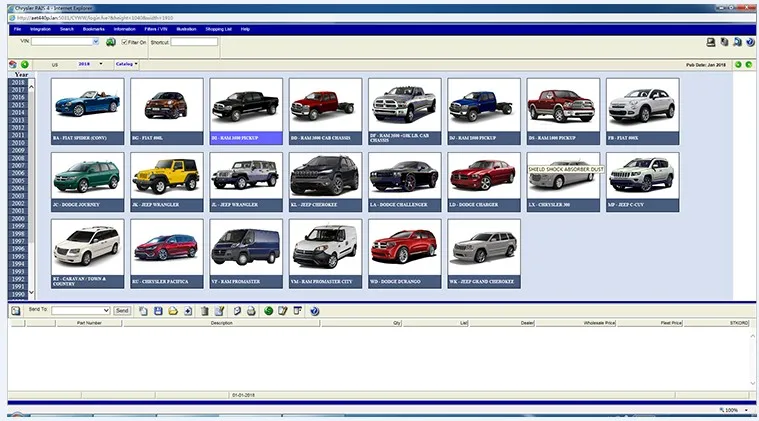Click the Dealer column header
This screenshot has width=759, height=421.
pyautogui.click(x=502, y=323)
